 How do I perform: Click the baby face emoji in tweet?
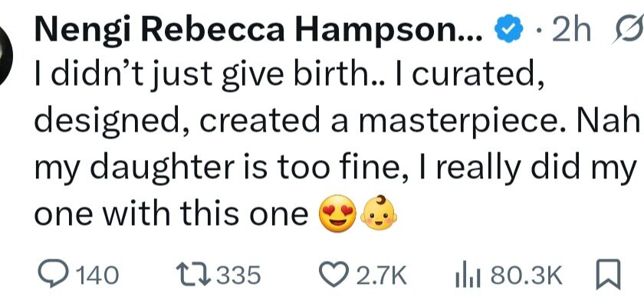point(378,213)
